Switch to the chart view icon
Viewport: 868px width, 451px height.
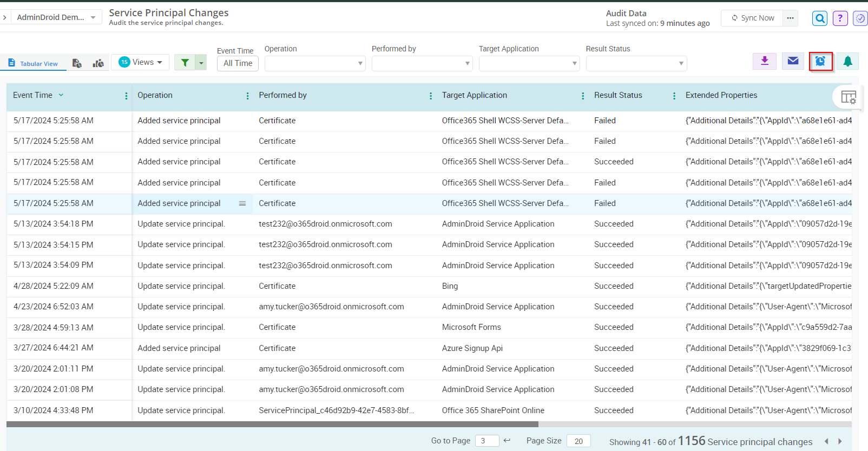(x=98, y=63)
